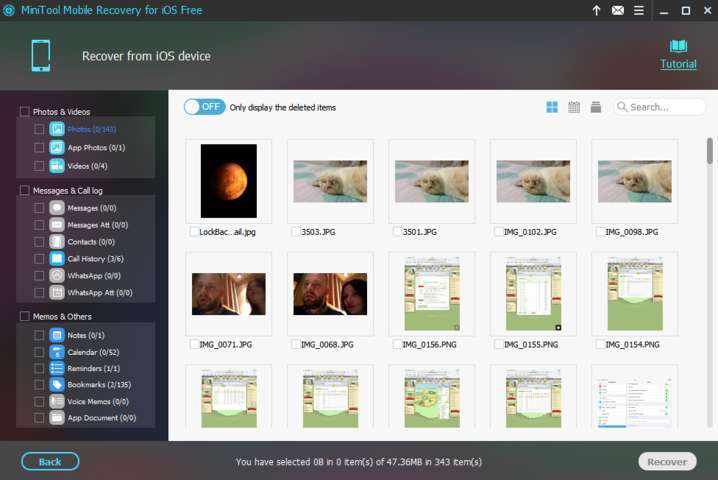The height and width of the screenshot is (480, 718).
Task: Open the IMG_0068.JPG thumbnail
Action: click(x=330, y=294)
